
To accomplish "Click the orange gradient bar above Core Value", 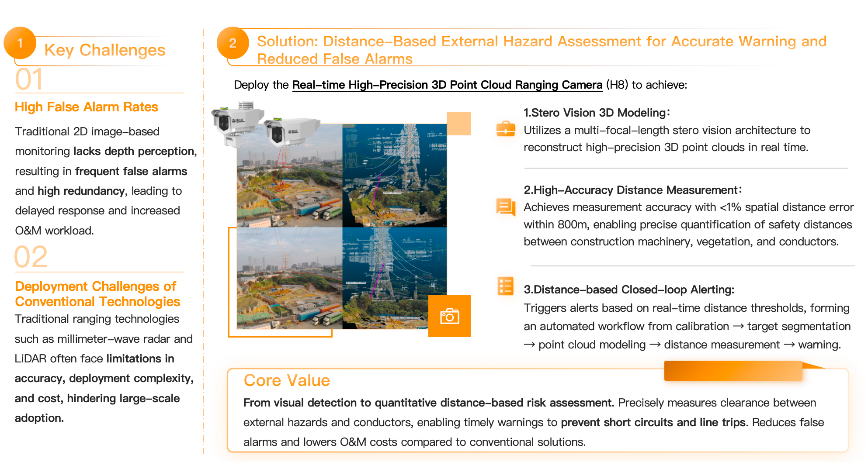I will (x=733, y=370).
